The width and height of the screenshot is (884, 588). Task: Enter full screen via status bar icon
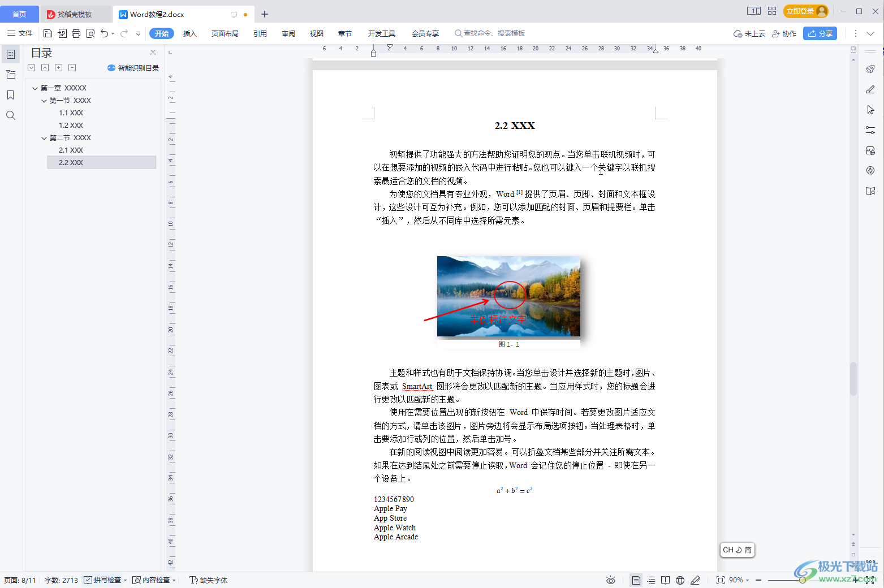(870, 580)
